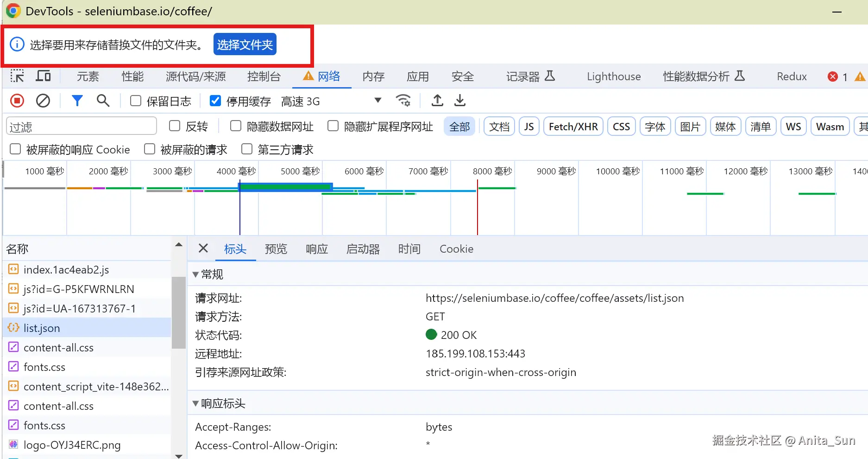Screen dimensions: 868x459
Task: Stop recording network log
Action: coord(17,101)
